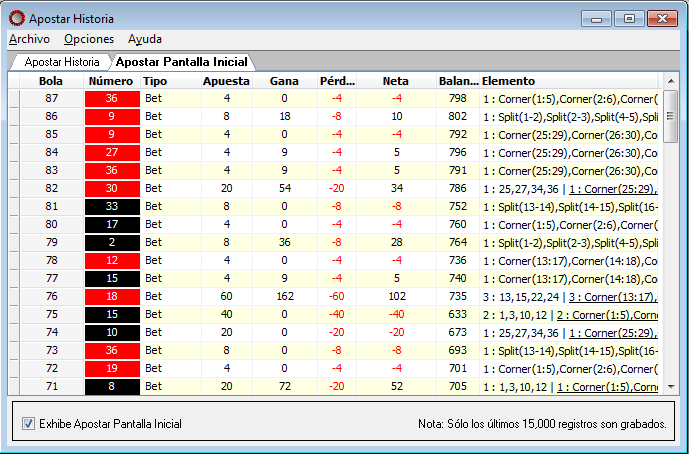Viewport: 689px width, 454px height.
Task: Click Neta value 28 in row 79
Action: coord(397,242)
